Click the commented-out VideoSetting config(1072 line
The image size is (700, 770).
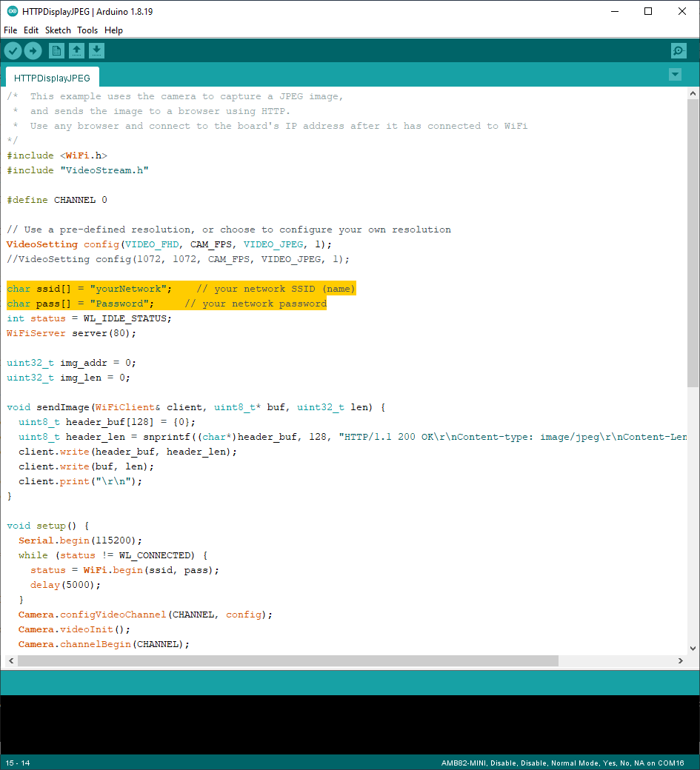[x=179, y=259]
